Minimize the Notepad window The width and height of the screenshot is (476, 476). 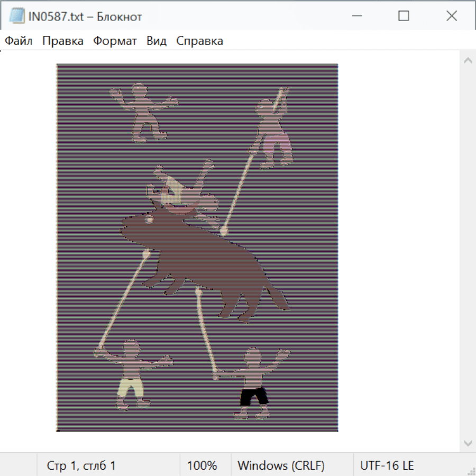tap(356, 16)
